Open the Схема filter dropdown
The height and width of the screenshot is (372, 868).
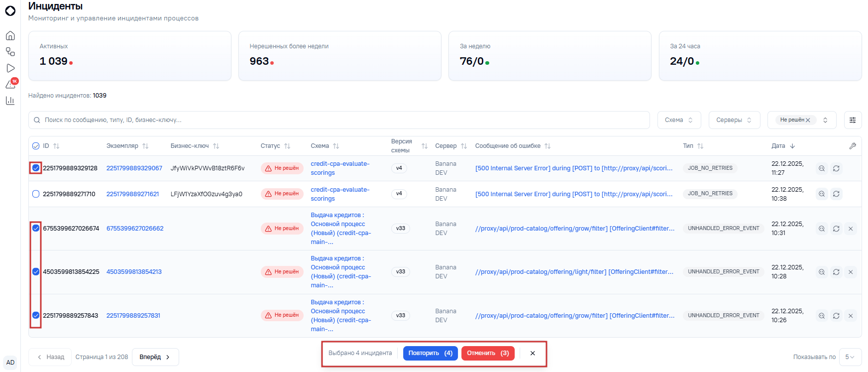coord(679,120)
